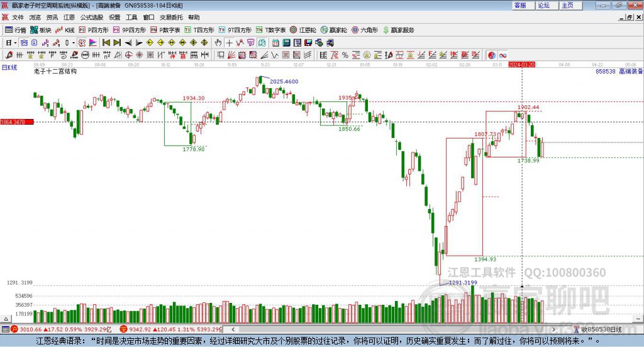644x347 pixels.
Task: Click the 858538 高端装备 stock label
Action: pos(619,71)
